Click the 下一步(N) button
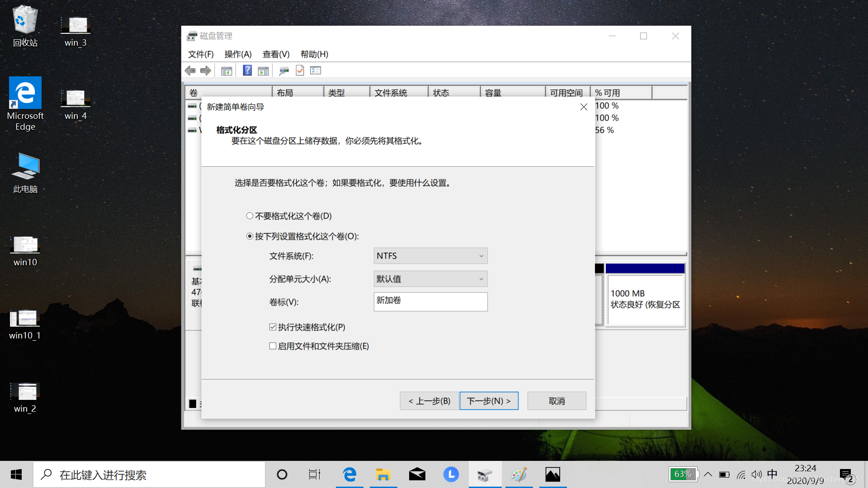Viewport: 868px width, 488px height. coord(489,401)
